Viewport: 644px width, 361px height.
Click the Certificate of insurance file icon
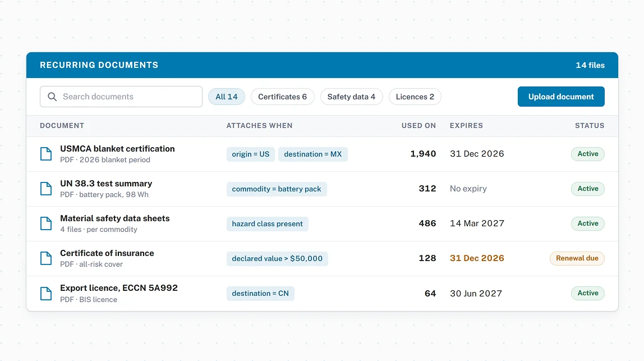[46, 258]
